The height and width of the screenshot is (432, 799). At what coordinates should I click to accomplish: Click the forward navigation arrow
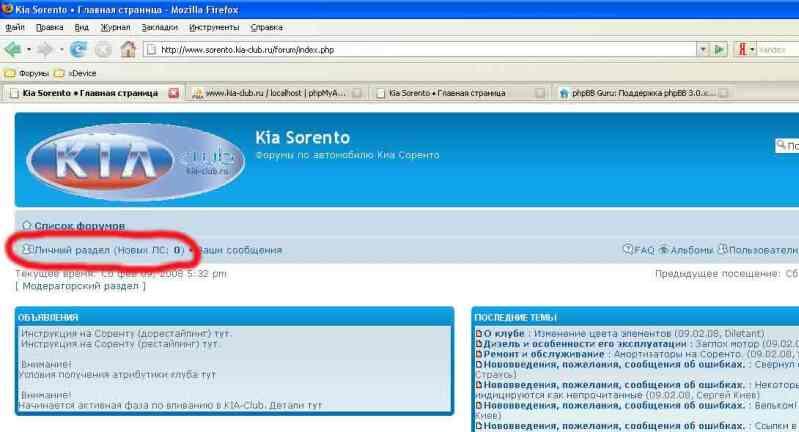coord(45,49)
